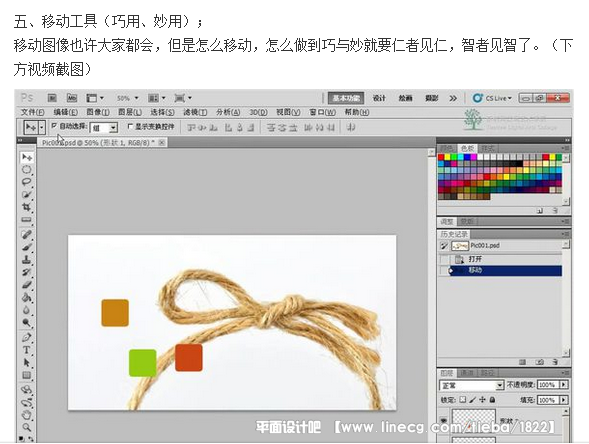Select the 3D Rotate tool

point(27,390)
